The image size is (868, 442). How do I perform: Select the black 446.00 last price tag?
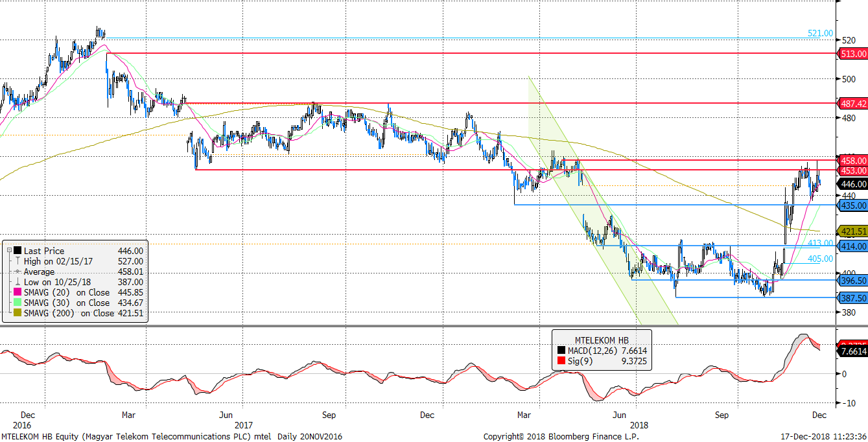[853, 184]
